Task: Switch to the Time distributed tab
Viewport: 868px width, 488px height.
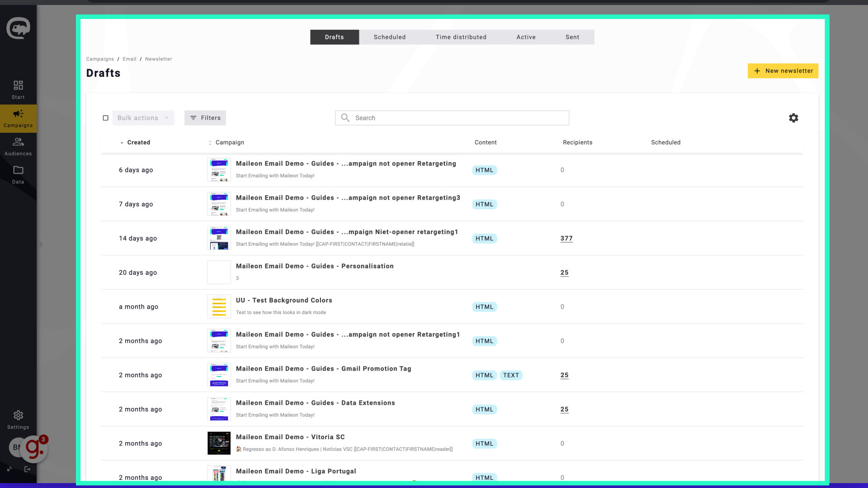Action: 461,37
